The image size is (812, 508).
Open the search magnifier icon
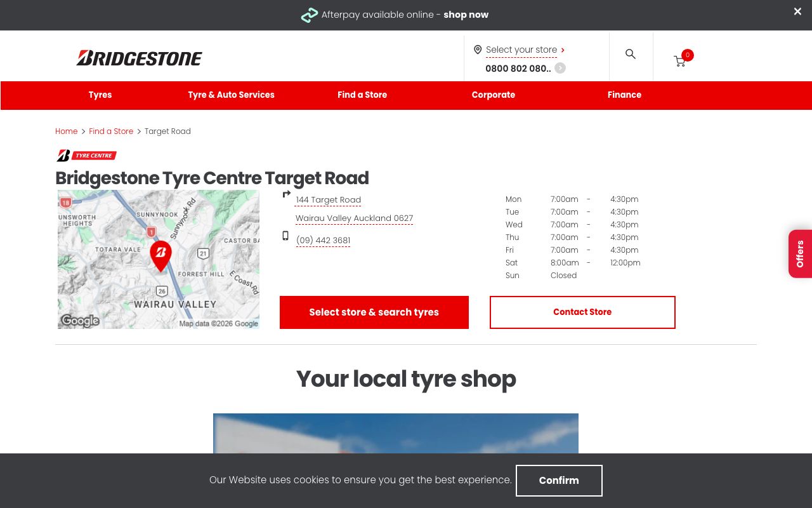(x=631, y=54)
